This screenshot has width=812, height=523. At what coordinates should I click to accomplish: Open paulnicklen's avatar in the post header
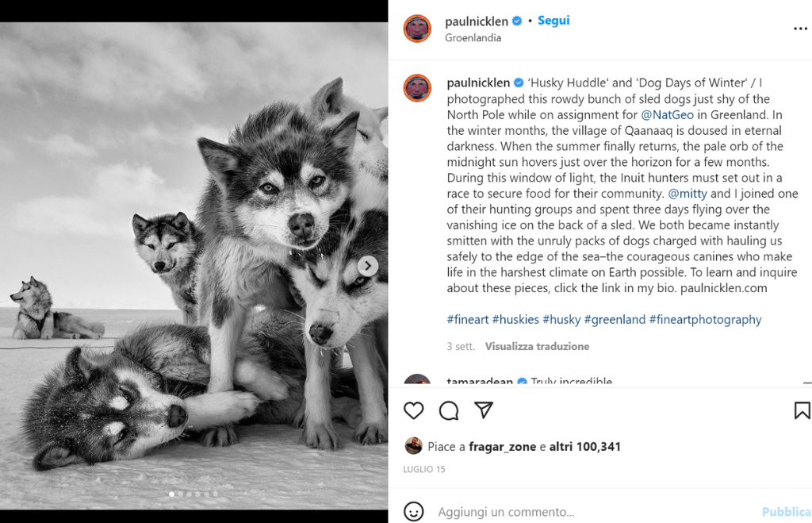click(417, 29)
